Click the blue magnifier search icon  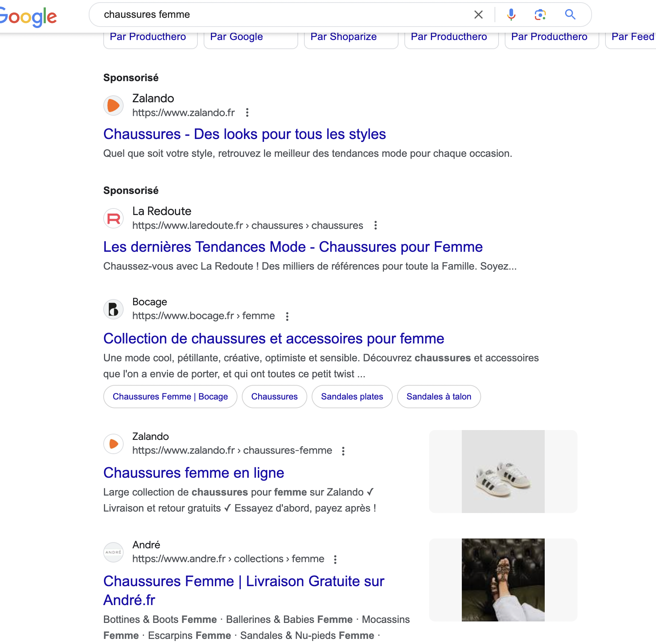(570, 15)
